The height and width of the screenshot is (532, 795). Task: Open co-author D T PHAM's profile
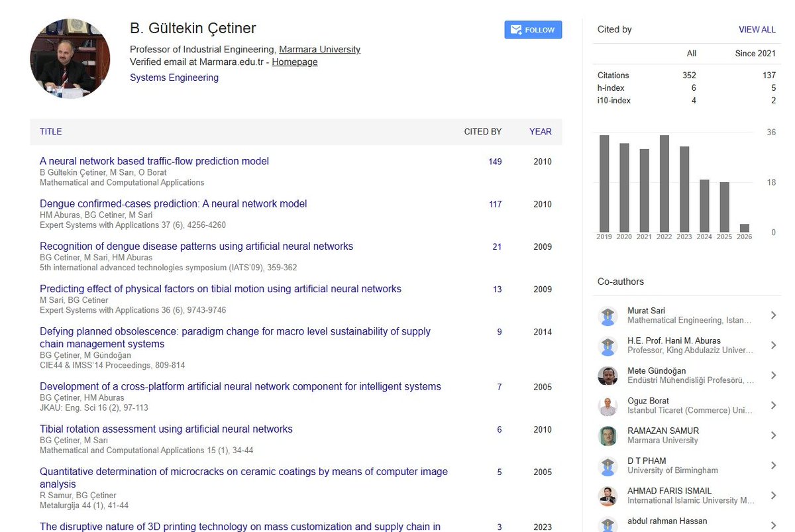click(x=647, y=460)
